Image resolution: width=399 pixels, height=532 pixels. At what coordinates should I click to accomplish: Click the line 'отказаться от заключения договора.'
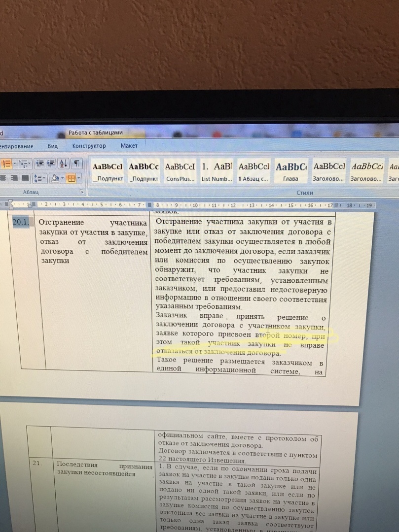point(218,352)
